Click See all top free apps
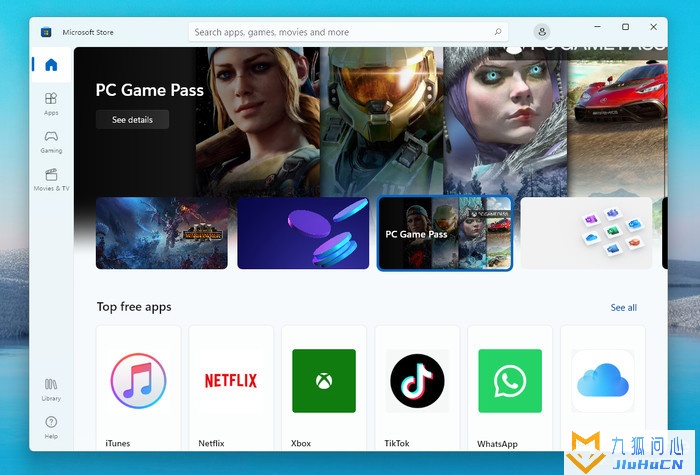Screen dimensions: 700x475 (624, 308)
